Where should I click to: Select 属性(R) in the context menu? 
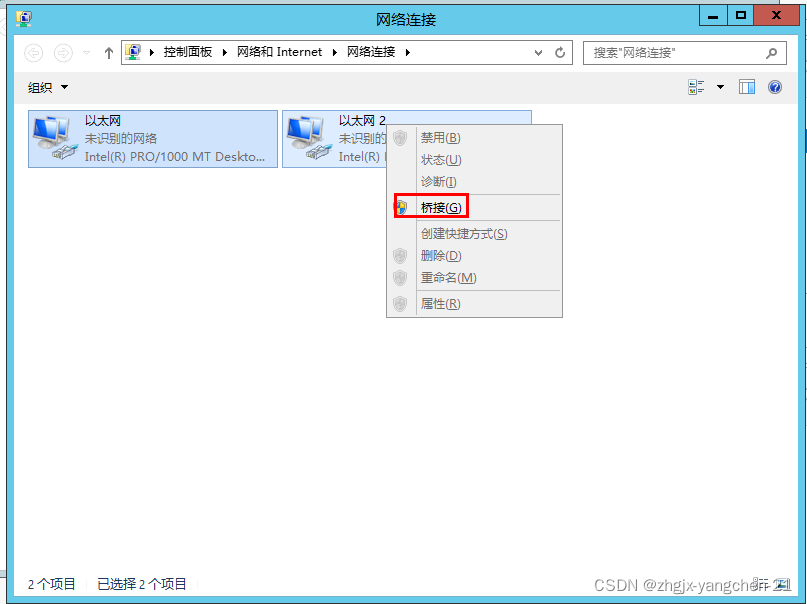(x=441, y=304)
